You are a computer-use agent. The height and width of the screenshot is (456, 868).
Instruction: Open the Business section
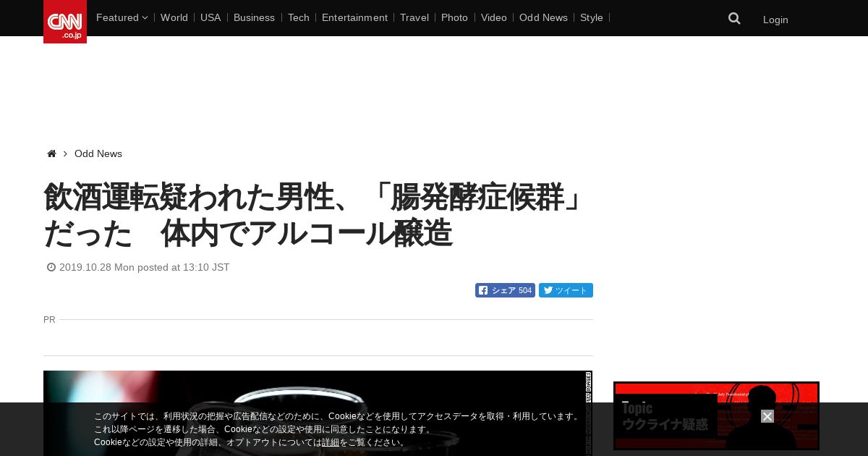254,17
